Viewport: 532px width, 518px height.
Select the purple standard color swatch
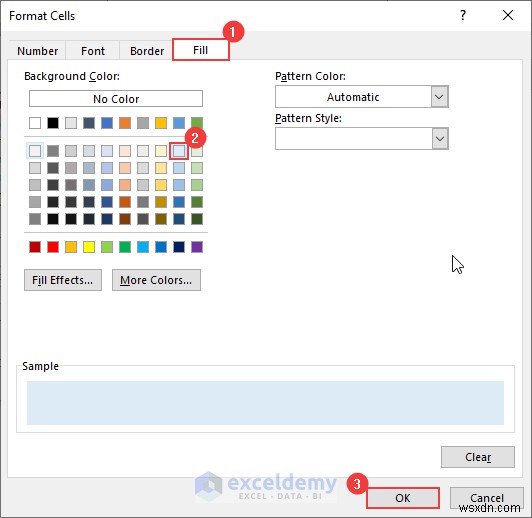(x=197, y=247)
